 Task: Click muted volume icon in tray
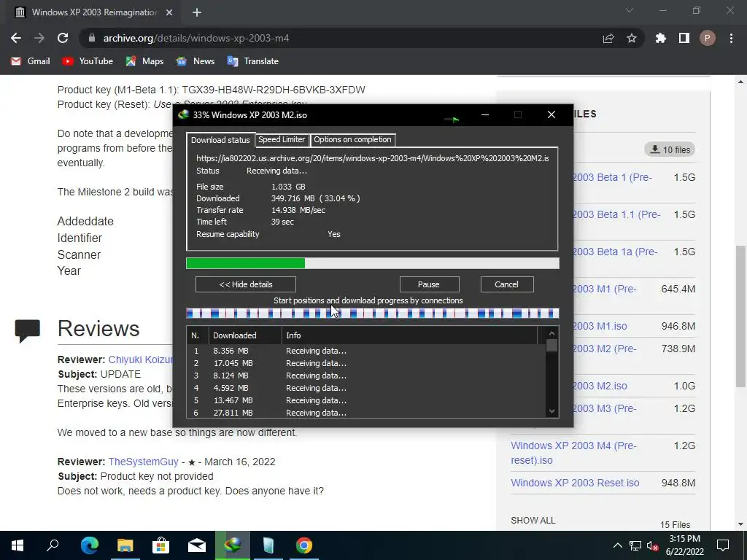pos(653,545)
